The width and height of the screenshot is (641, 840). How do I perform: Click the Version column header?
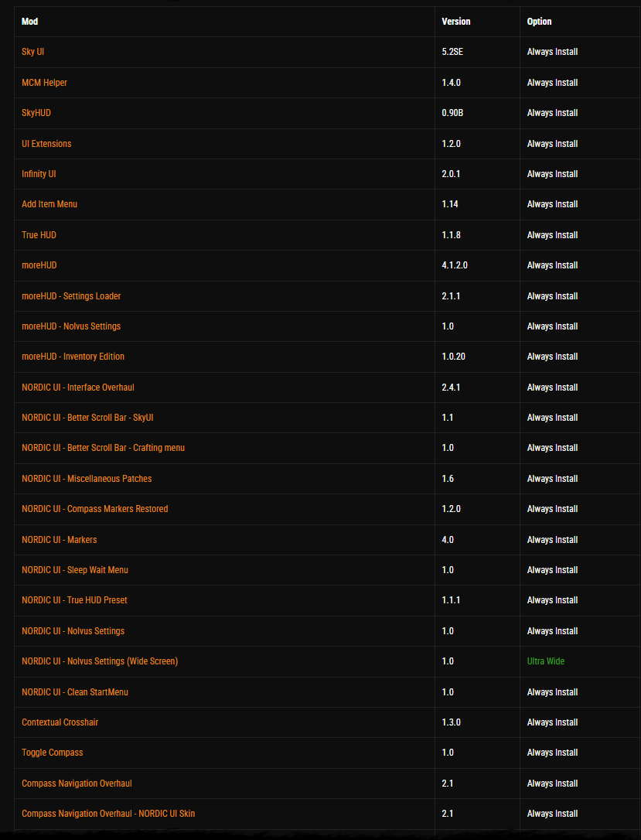pos(456,22)
